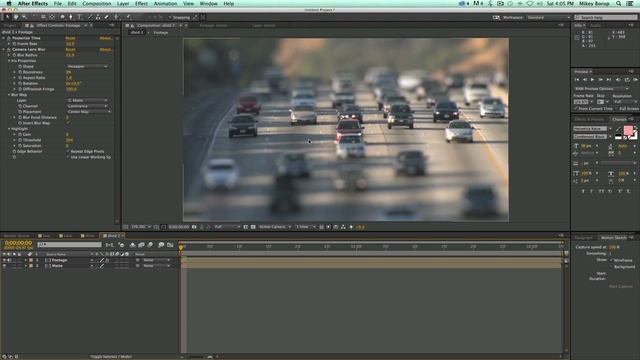Hide the Footage layer eye toggle
This screenshot has height=360, width=640.
pyautogui.click(x=4, y=260)
